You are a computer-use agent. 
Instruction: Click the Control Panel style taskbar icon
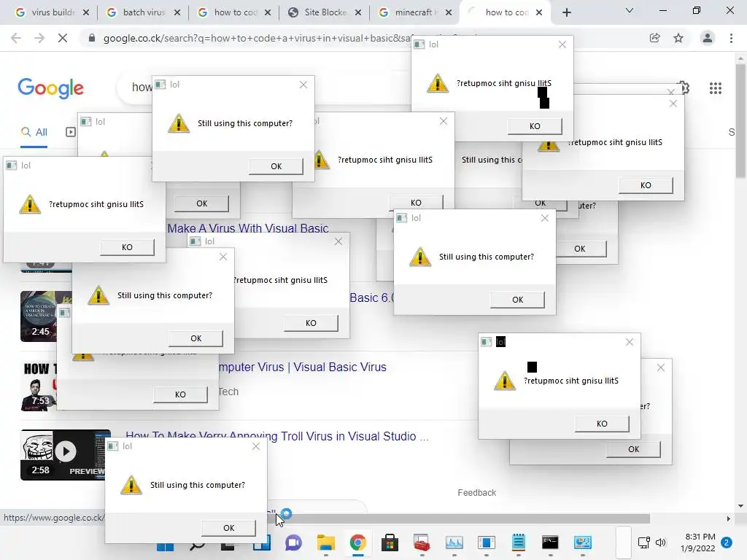pos(582,542)
